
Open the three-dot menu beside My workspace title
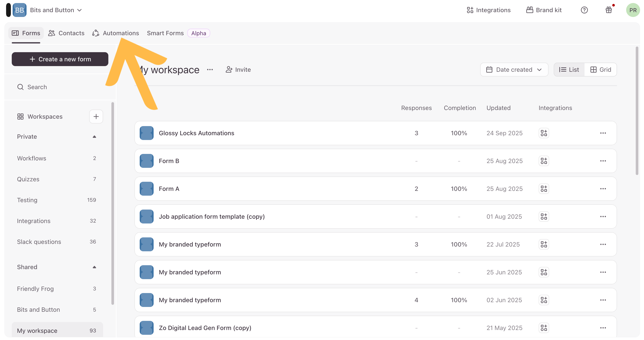[x=210, y=69]
